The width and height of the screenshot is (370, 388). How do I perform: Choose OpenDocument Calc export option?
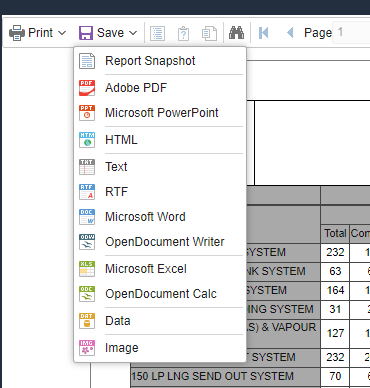click(x=160, y=294)
